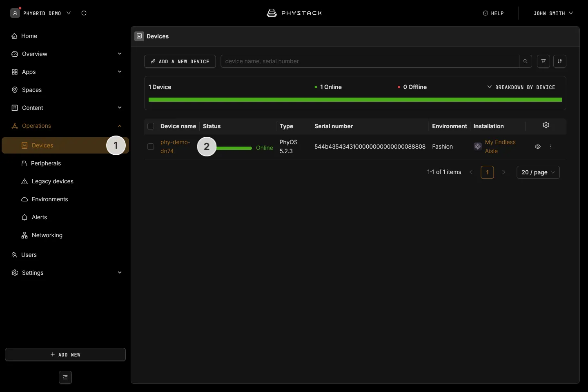
Task: Tick the select-all checkbox in table header
Action: 151,126
